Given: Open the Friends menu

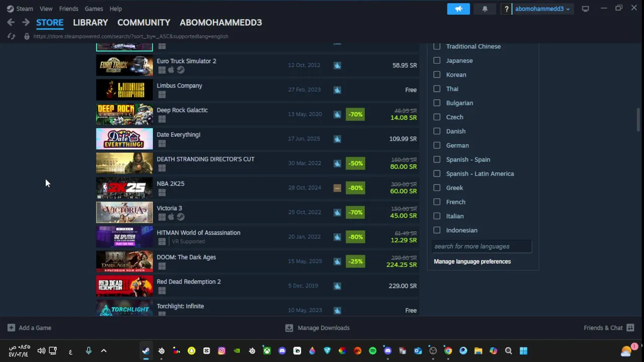Looking at the screenshot, I should point(68,9).
